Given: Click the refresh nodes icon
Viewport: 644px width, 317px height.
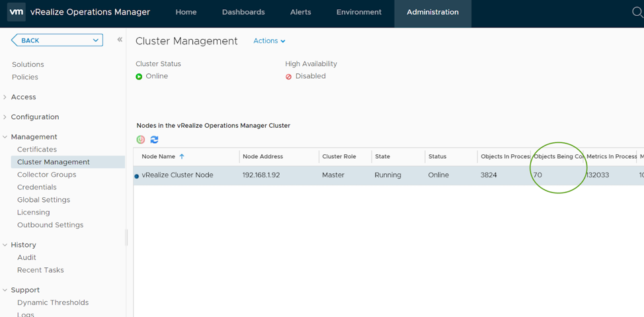Looking at the screenshot, I should pyautogui.click(x=154, y=140).
